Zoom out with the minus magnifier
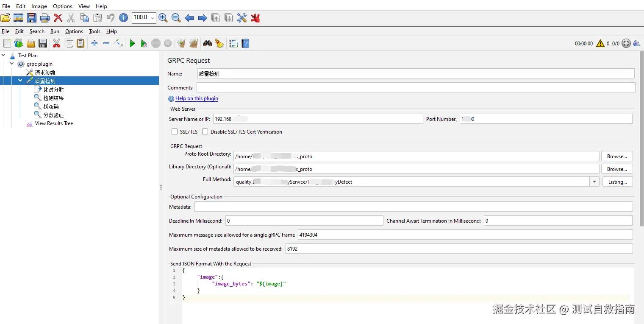This screenshot has height=324, width=644. coord(176,18)
